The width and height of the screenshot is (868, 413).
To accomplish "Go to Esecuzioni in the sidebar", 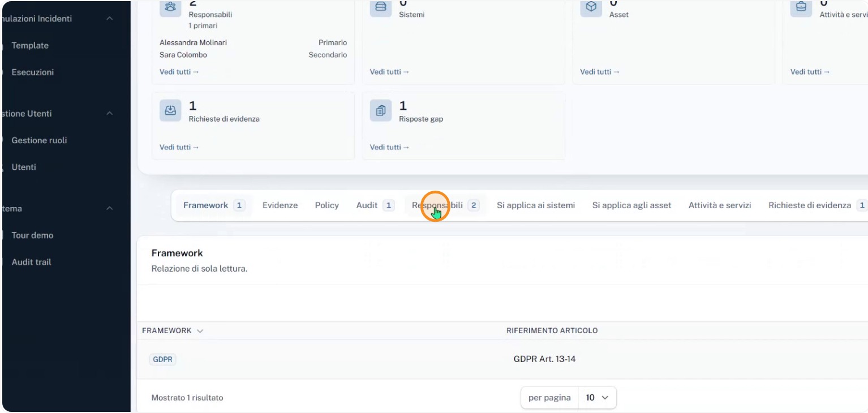I will (x=33, y=72).
